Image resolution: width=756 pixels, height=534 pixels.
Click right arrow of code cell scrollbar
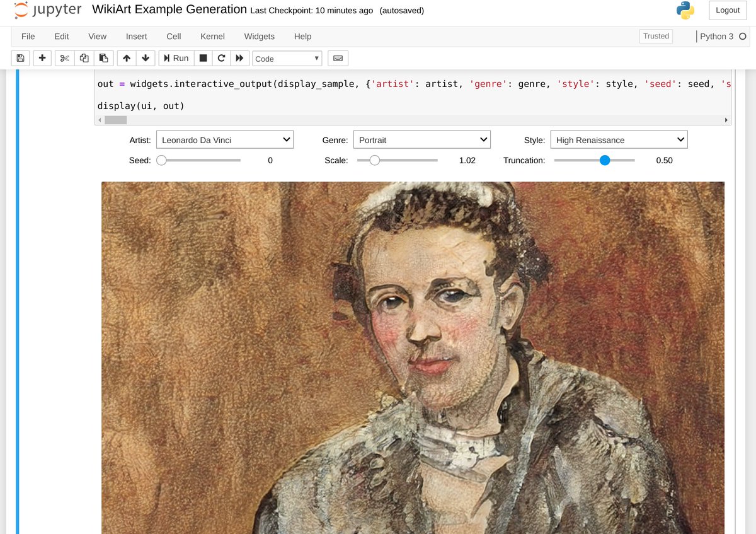(726, 120)
